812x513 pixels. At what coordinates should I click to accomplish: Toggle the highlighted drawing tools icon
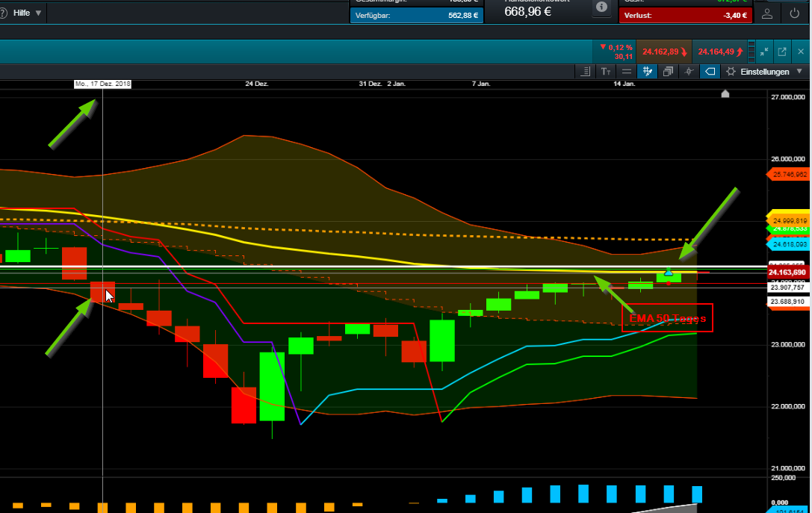point(648,72)
